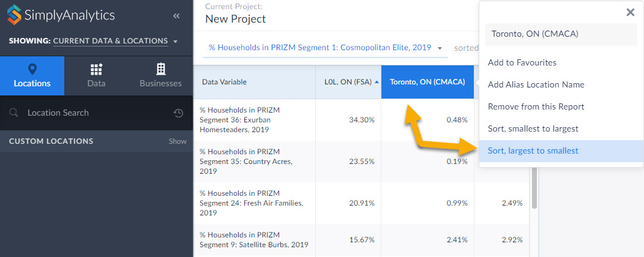Screen dimensions: 644x257
Task: Click the SimplyAnalytics logo
Action: tap(61, 15)
